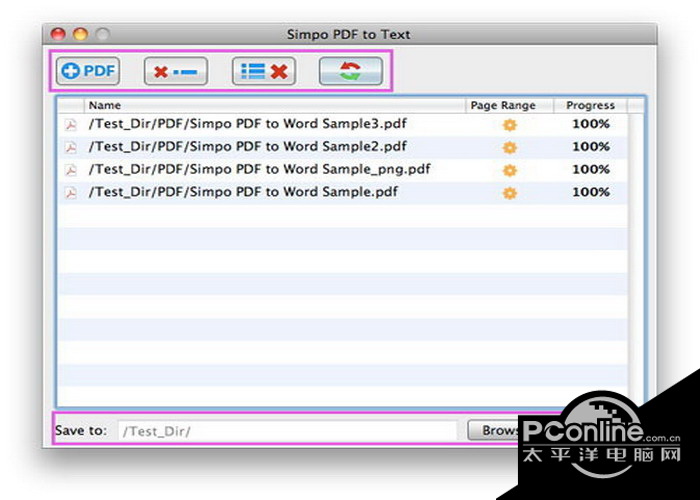Start conversion with the red-green arrows button

(351, 71)
